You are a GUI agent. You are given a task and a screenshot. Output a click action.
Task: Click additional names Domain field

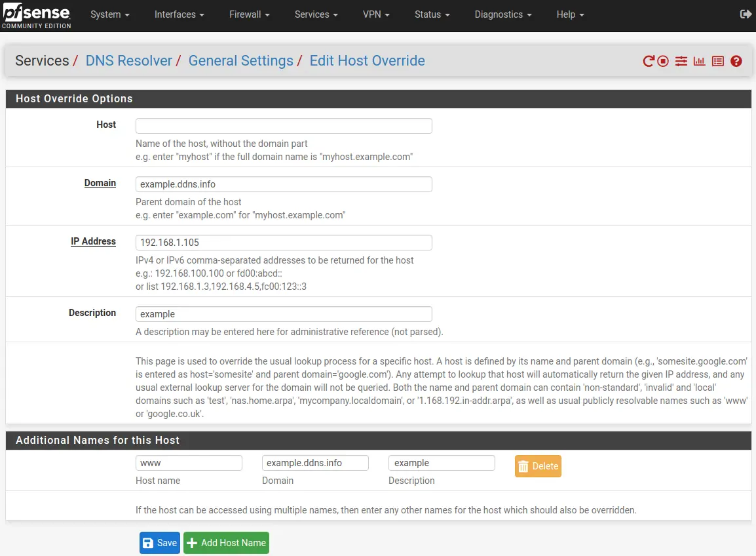315,463
